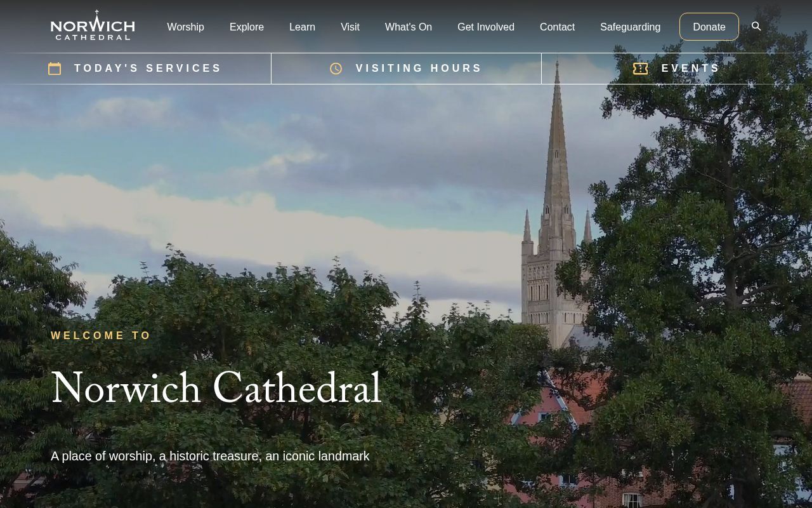Click the 'WELCOME TO' text
Image resolution: width=812 pixels, height=508 pixels.
[x=101, y=336]
